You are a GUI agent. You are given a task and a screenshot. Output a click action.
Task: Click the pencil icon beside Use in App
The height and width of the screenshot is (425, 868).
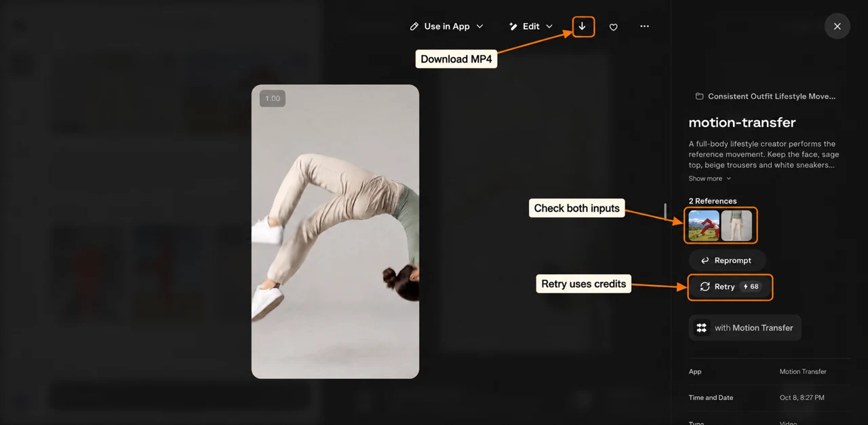click(x=414, y=26)
